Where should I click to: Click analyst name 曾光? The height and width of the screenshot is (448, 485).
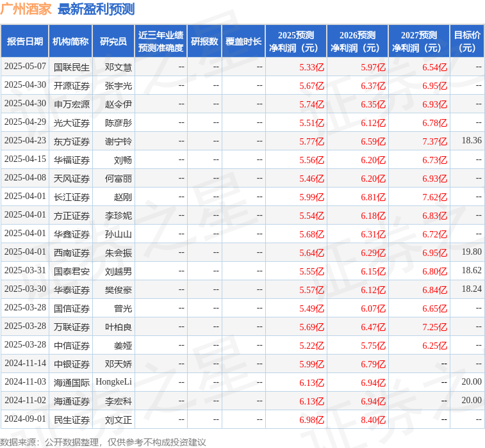[x=123, y=308]
